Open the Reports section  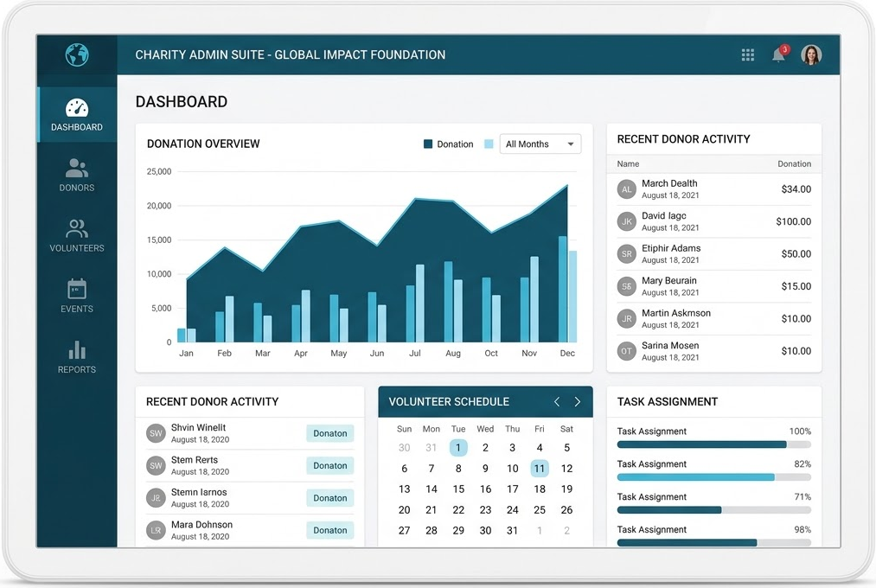tap(77, 357)
